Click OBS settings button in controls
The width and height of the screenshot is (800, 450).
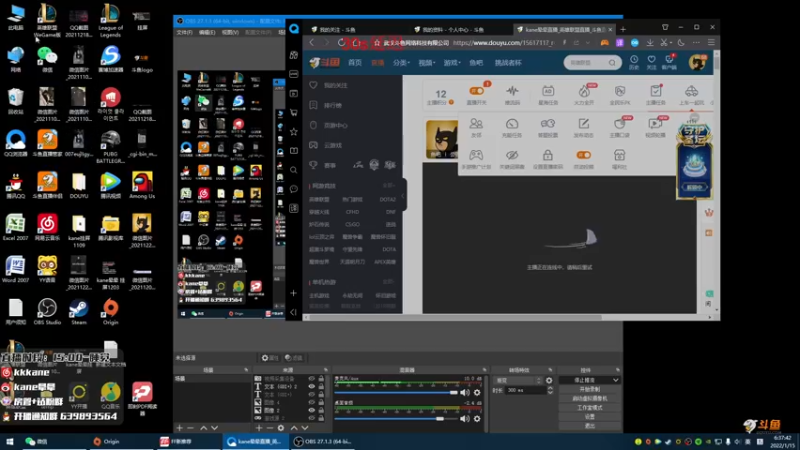point(589,417)
